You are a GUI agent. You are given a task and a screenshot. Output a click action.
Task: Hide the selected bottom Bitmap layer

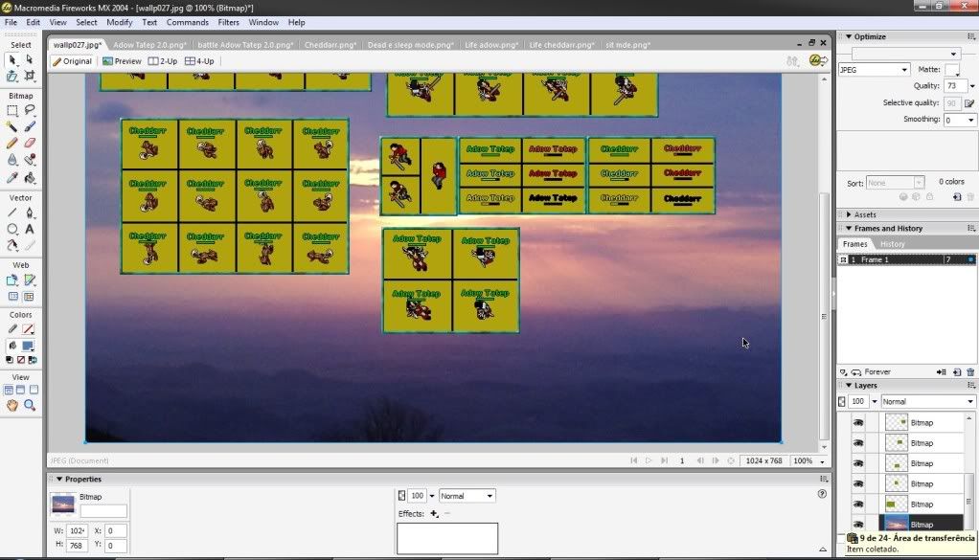coord(858,525)
